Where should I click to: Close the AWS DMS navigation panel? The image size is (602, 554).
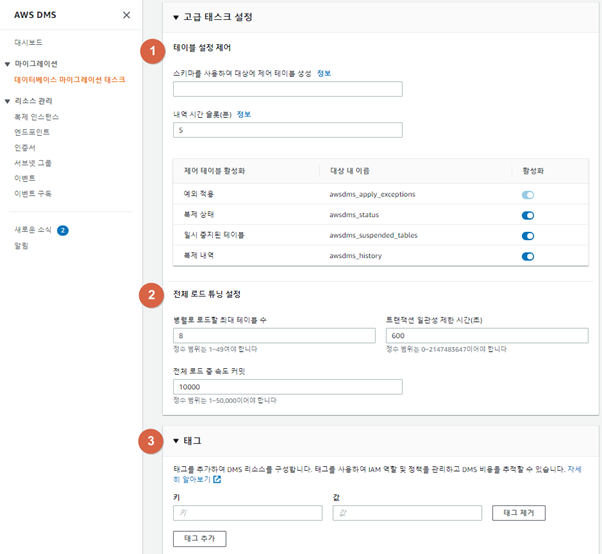(x=126, y=15)
